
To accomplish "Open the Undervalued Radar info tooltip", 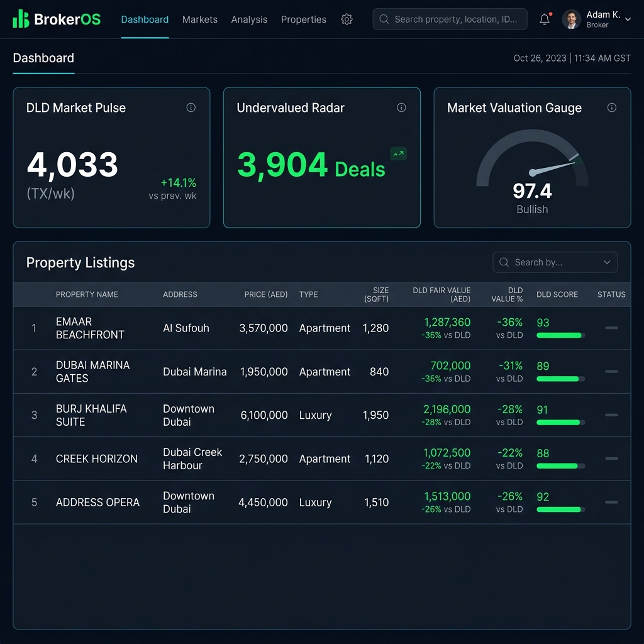I will [x=401, y=108].
